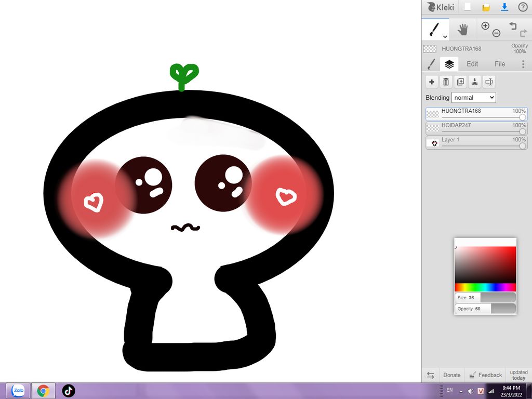The width and height of the screenshot is (532, 399).
Task: Open Zalo from the taskbar
Action: [18, 391]
